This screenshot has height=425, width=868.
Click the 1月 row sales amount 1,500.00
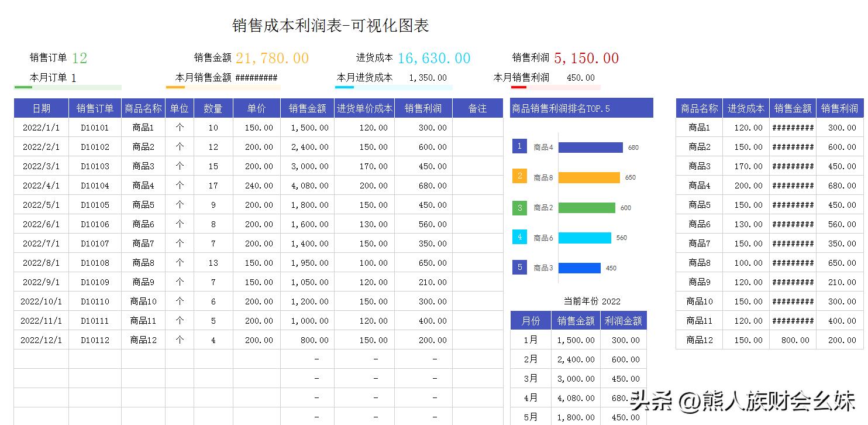coord(575,340)
